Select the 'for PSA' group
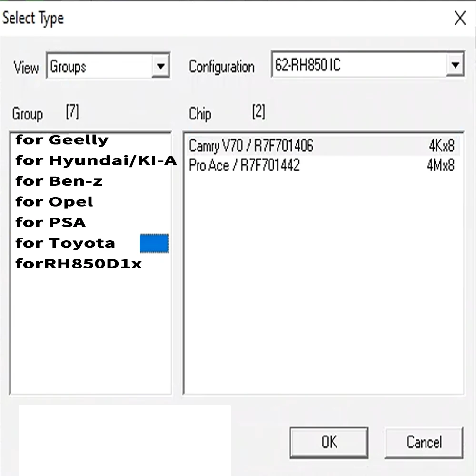This screenshot has height=476, width=476. (50, 222)
